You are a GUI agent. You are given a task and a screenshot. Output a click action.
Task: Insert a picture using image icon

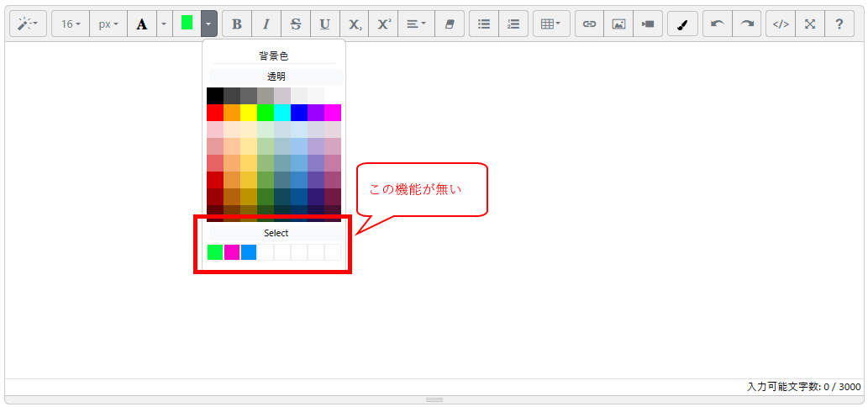tap(618, 24)
